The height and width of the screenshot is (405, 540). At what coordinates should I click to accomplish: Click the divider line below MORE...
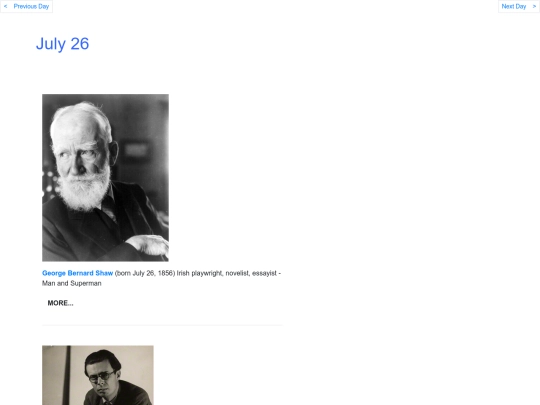(x=162, y=325)
